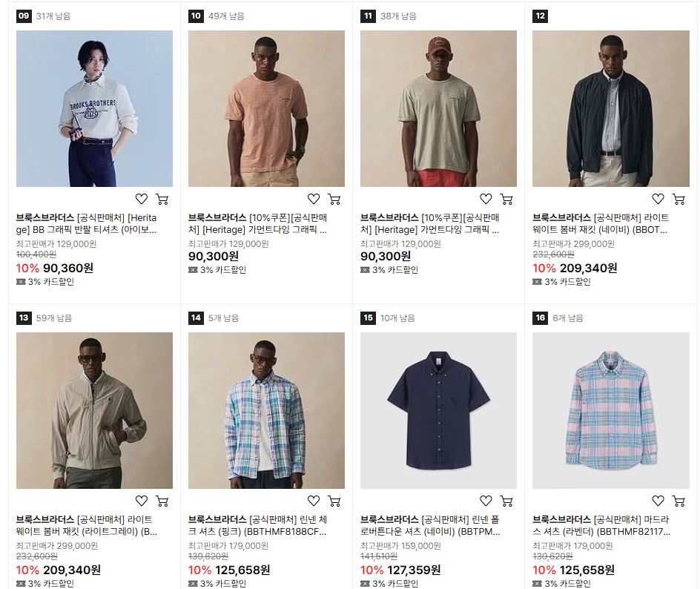Add item 09 graphic t-shirt to cart

tap(162, 199)
